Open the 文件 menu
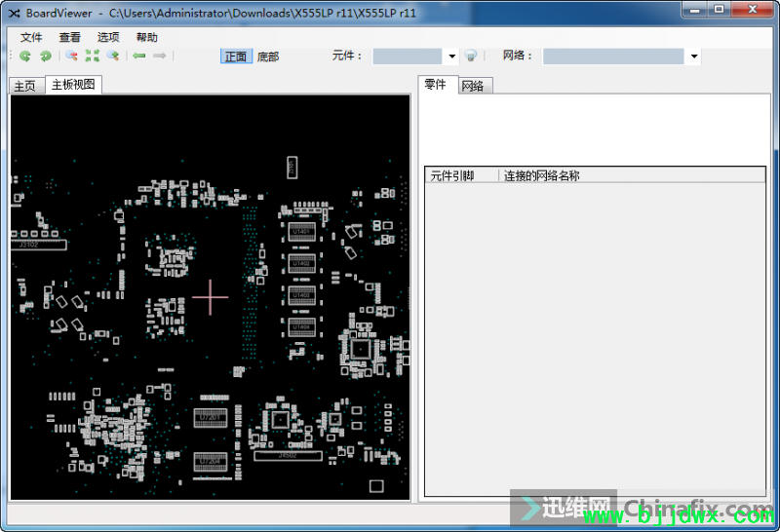780x532 pixels. coord(31,37)
